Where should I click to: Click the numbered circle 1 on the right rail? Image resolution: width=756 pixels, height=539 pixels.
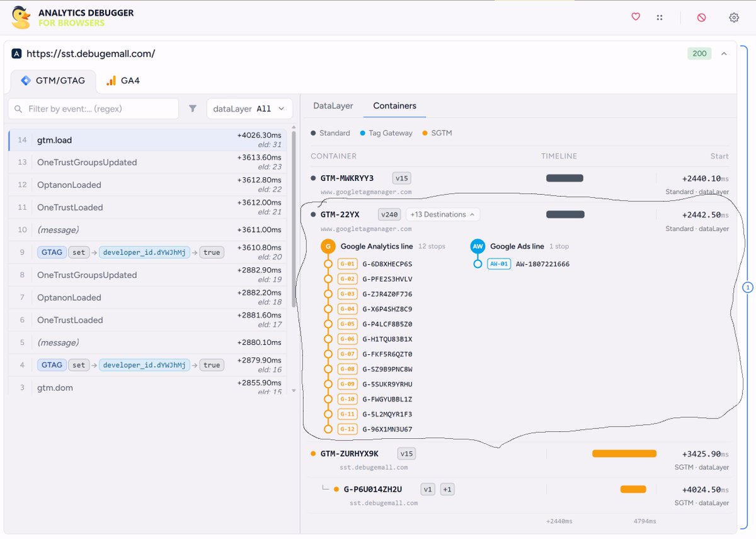748,287
